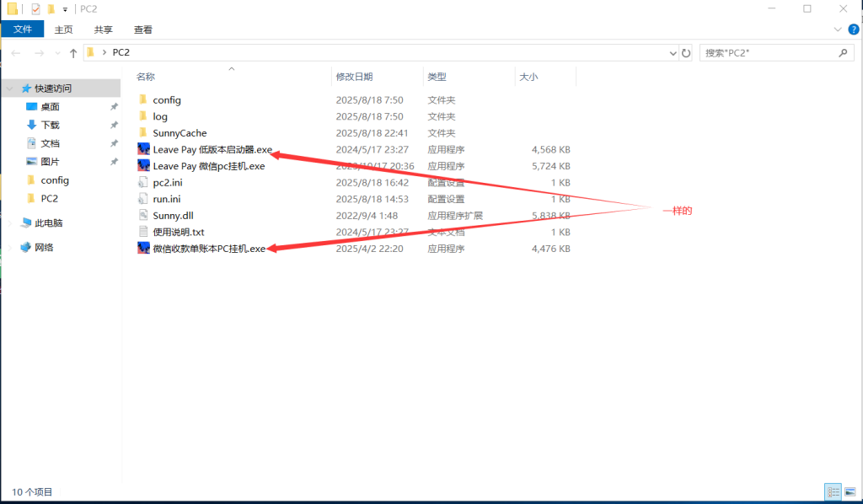Open PC2 in the navigation pane
Viewport: 863px width, 504px height.
pos(50,199)
